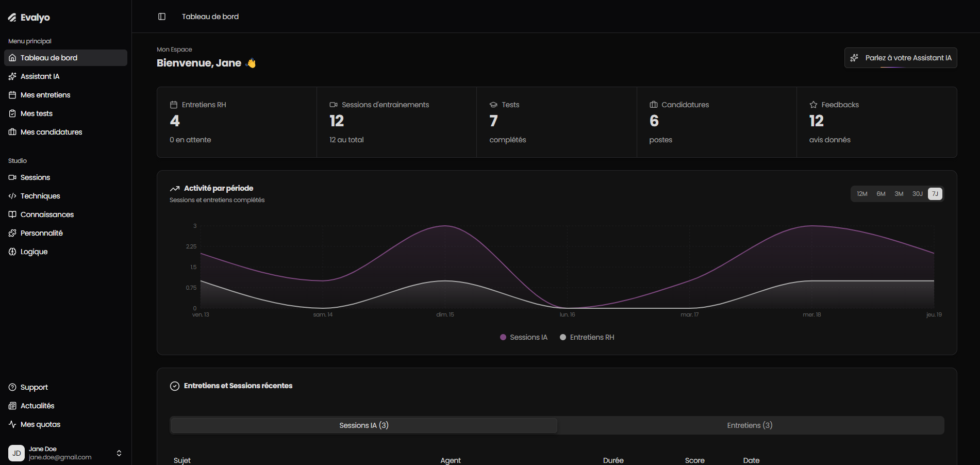Viewport: 980px width, 465px height.
Task: Set the chart period to 6M
Action: click(881, 194)
